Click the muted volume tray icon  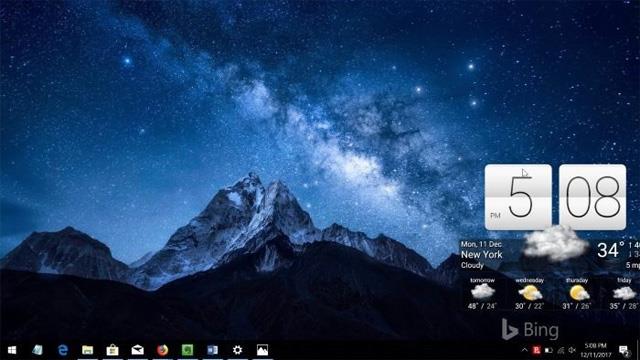(572, 350)
